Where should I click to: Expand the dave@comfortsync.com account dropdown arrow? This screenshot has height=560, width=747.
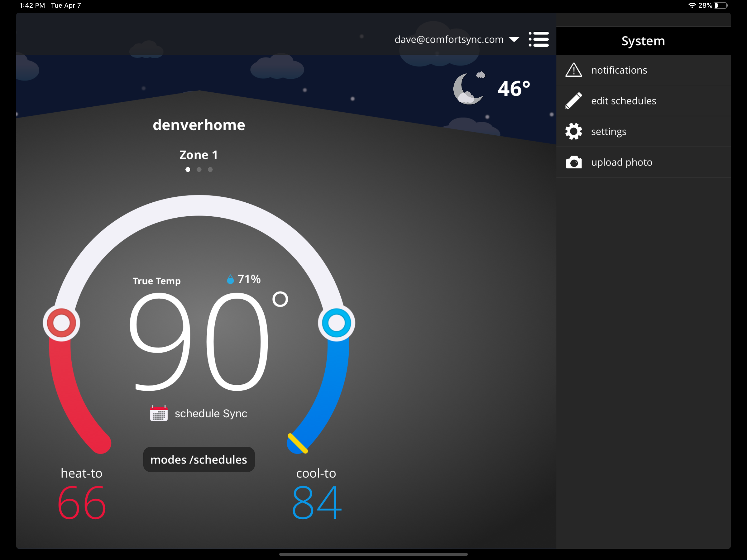tap(514, 40)
